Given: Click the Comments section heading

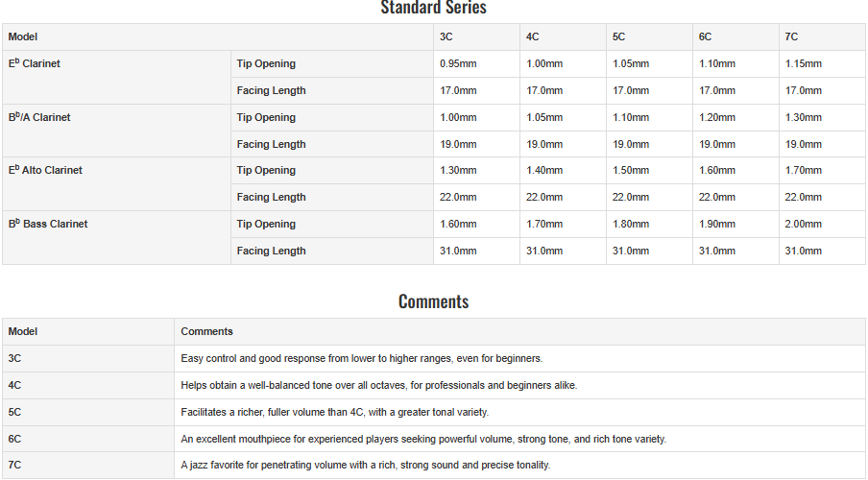Looking at the screenshot, I should 433,301.
